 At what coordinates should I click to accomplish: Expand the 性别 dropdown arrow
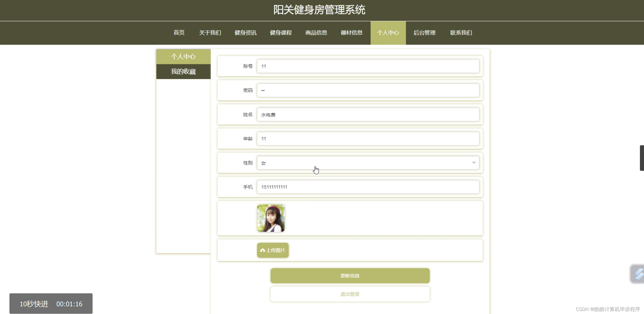[474, 163]
